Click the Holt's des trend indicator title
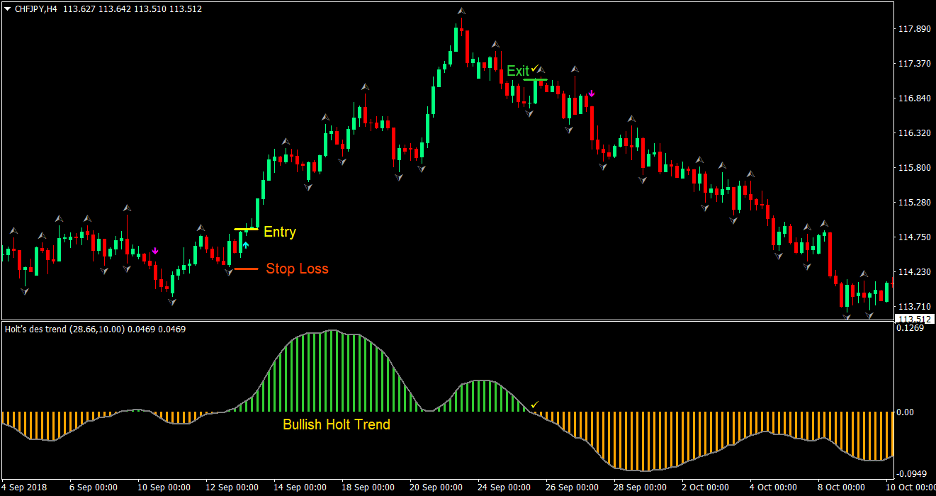The width and height of the screenshot is (936, 496). coord(96,329)
